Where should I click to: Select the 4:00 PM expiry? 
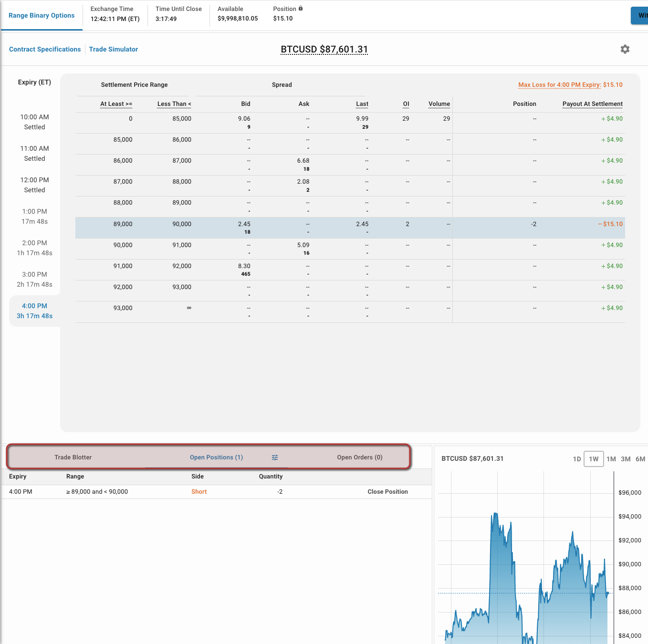pos(34,311)
